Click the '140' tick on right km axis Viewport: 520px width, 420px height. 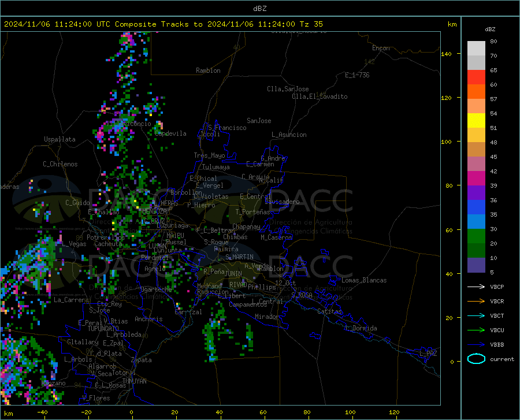447,54
